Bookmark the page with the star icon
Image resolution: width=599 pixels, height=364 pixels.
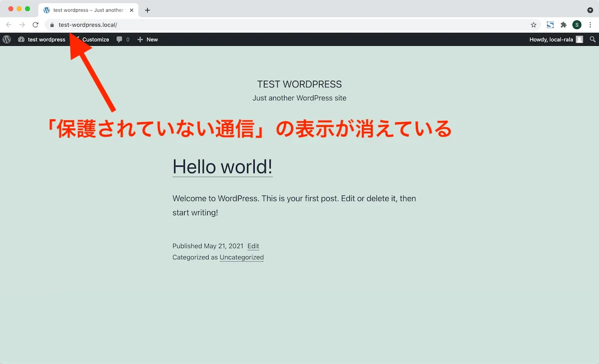(534, 24)
